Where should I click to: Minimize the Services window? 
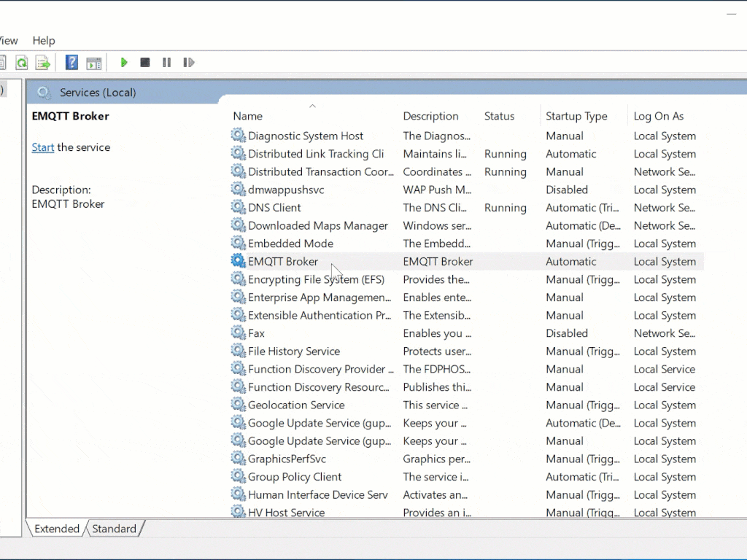pos(731,14)
